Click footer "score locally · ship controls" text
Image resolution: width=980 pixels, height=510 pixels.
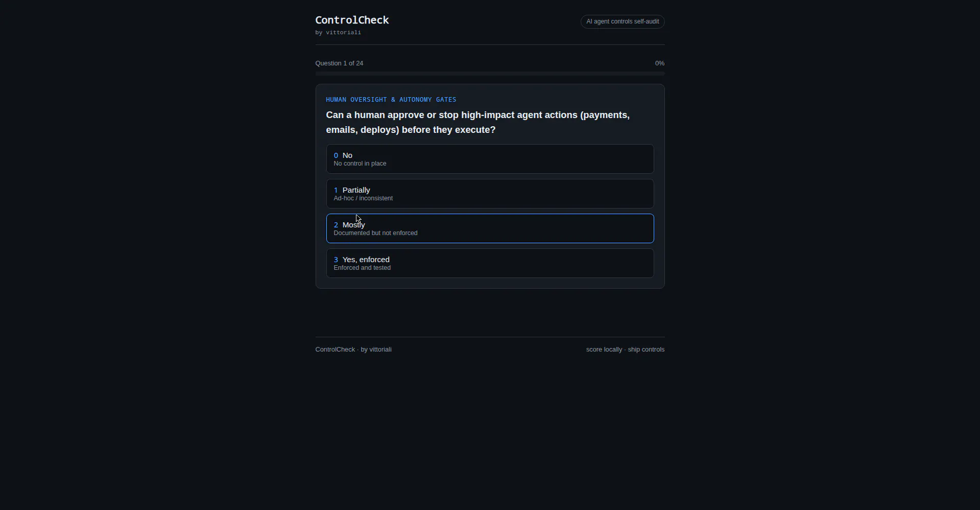(625, 350)
